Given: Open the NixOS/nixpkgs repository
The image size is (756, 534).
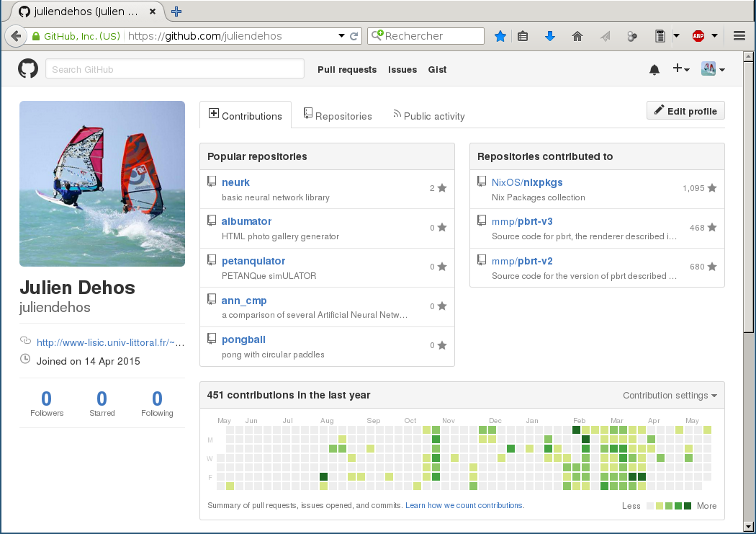Looking at the screenshot, I should (527, 182).
